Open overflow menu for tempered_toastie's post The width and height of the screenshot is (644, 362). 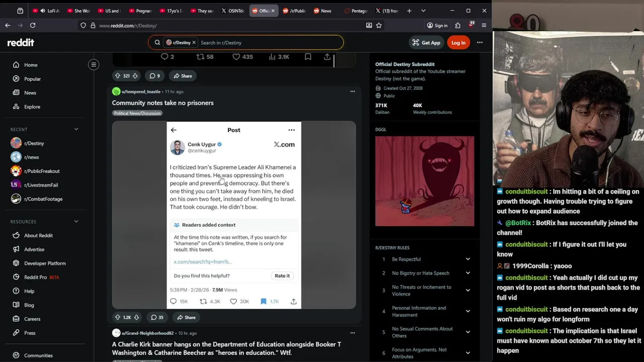[353, 92]
